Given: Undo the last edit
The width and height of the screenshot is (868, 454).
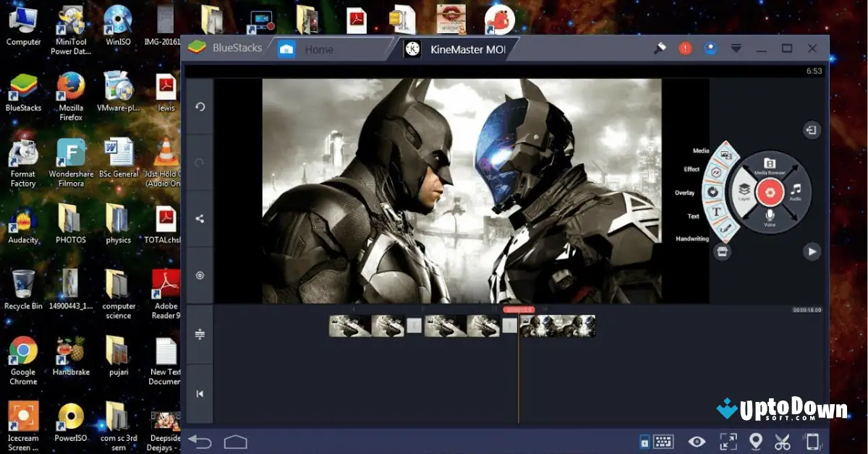Looking at the screenshot, I should [200, 107].
